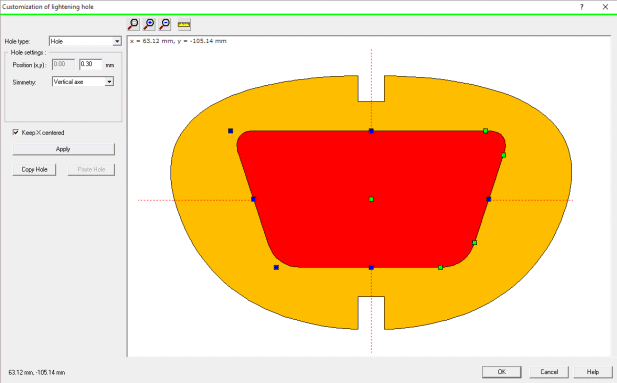Click the zoom in magnifier icon
Image resolution: width=617 pixels, height=383 pixels.
149,24
